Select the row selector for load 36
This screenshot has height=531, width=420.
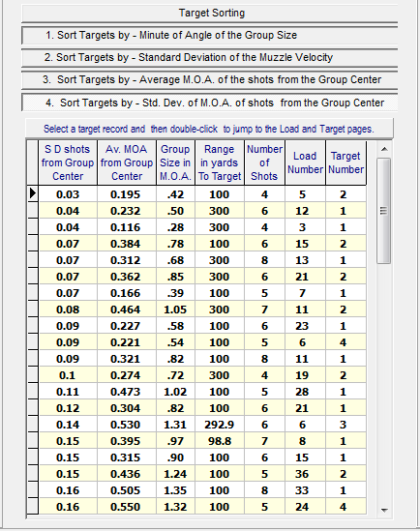33,474
